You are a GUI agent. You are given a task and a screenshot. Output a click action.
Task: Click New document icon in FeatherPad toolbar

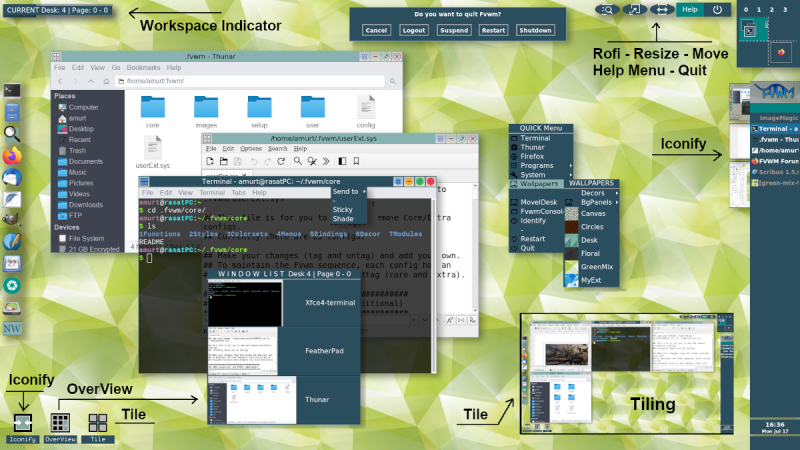[210, 161]
